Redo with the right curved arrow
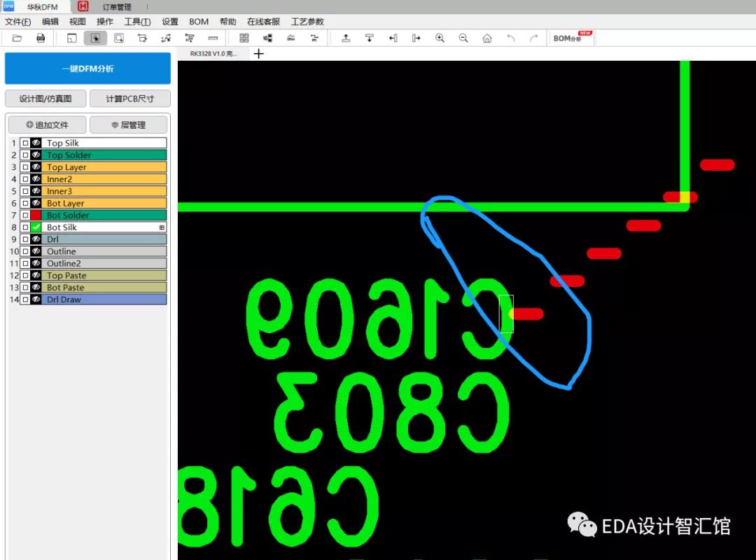 pos(533,38)
